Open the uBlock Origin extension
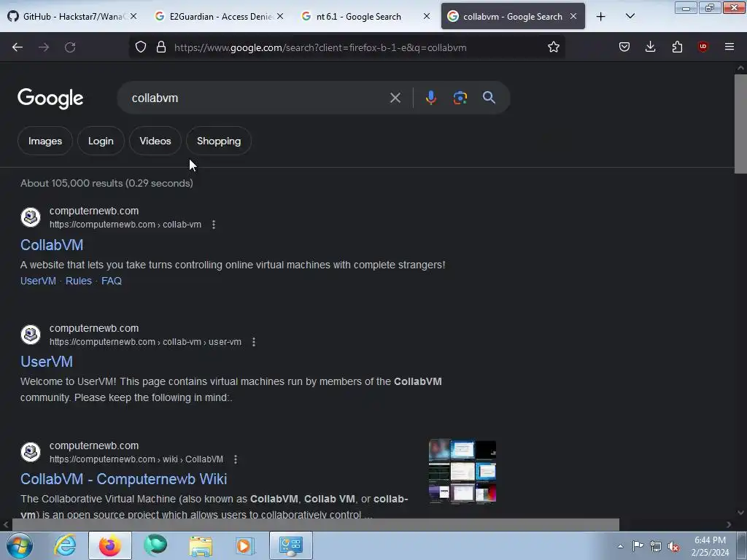 (x=703, y=47)
